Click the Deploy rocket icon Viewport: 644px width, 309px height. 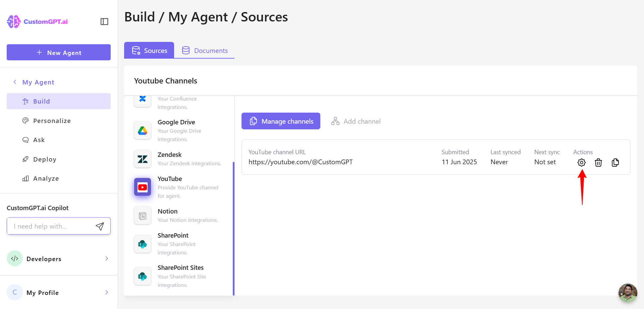tap(25, 159)
